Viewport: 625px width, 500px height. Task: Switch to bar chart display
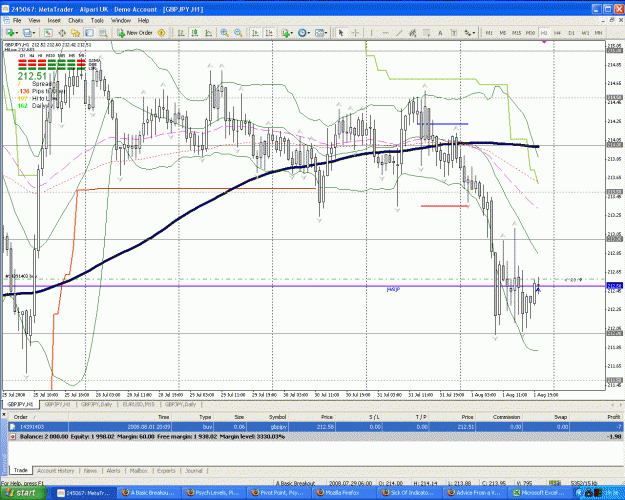tap(181, 33)
